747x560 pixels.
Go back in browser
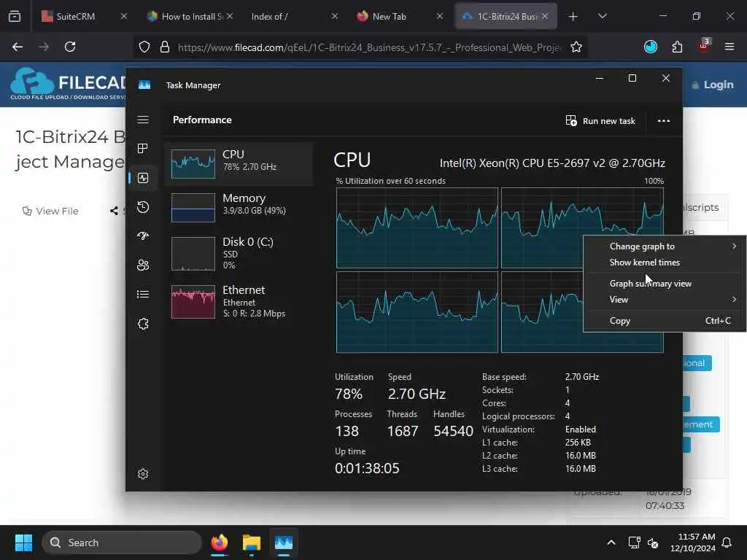tap(18, 47)
